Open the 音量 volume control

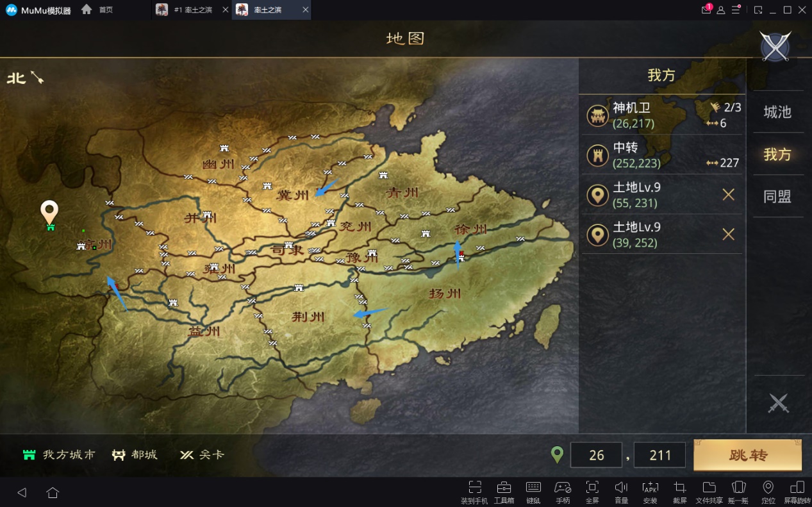coord(621,492)
